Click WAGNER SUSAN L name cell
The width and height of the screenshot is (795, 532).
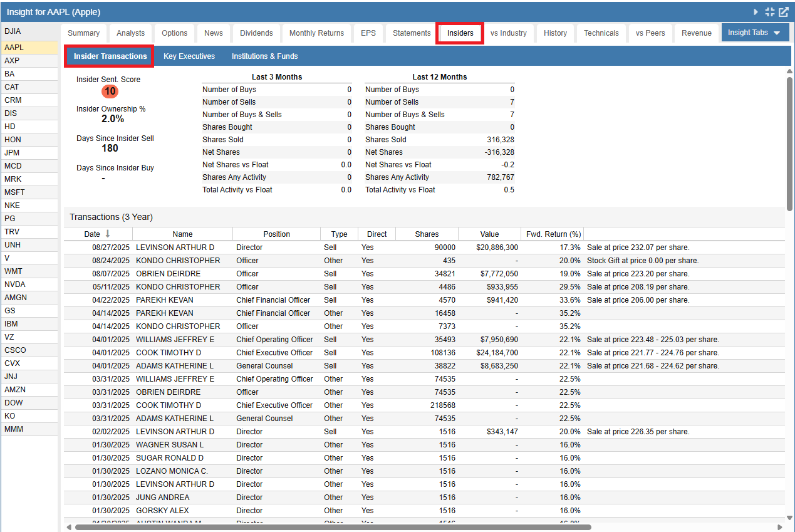point(169,445)
